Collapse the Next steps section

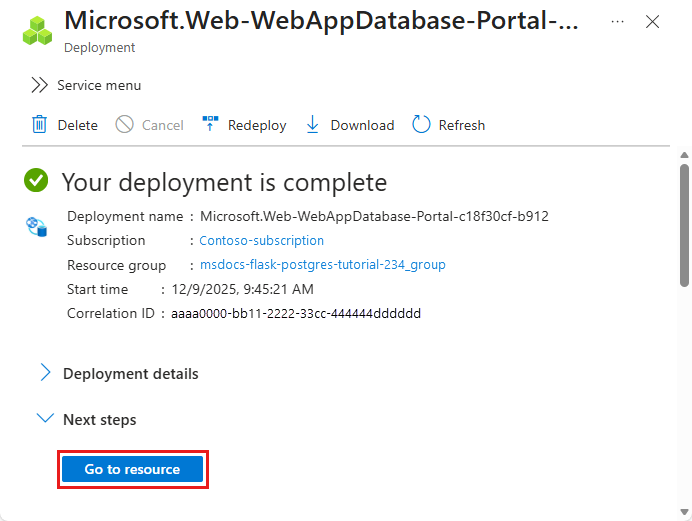pyautogui.click(x=45, y=419)
